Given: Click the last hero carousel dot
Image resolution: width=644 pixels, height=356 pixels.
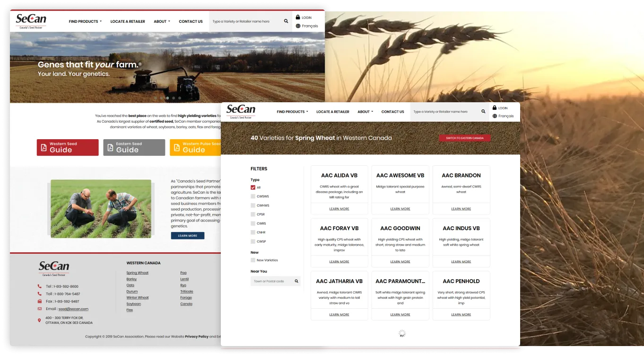Looking at the screenshot, I should [180, 98].
